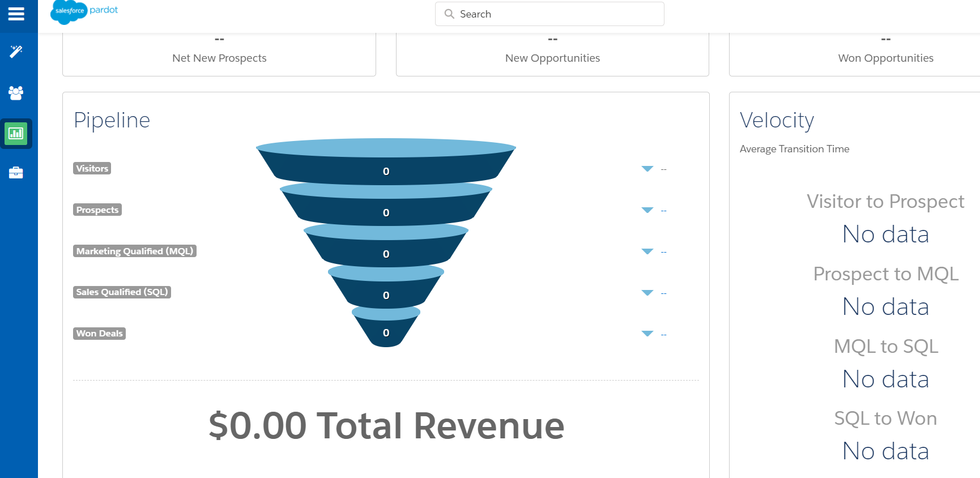
Task: Expand the Prospects row dropdown arrow
Action: (647, 210)
